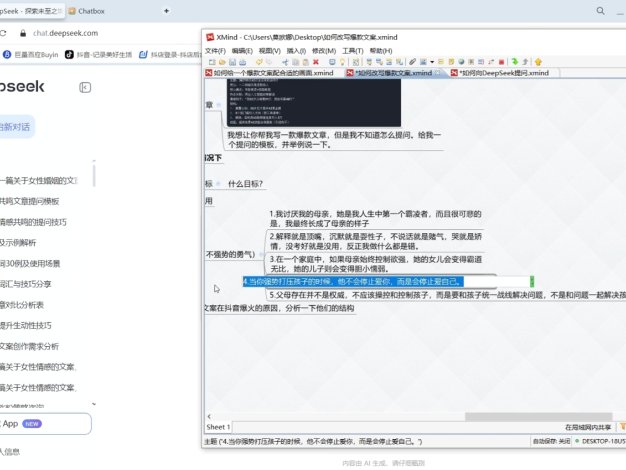The height and width of the screenshot is (470, 626).
Task: Open the dropdown arrow beside the image icon
Action: [432, 62]
